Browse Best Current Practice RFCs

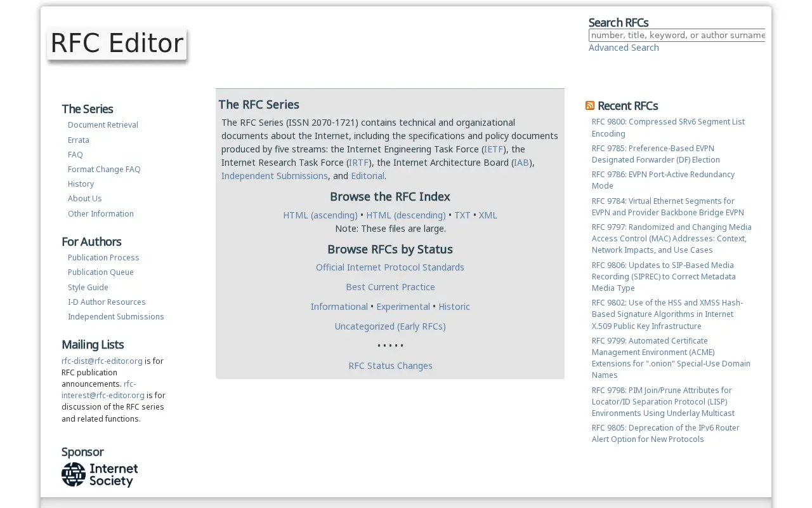pos(390,287)
